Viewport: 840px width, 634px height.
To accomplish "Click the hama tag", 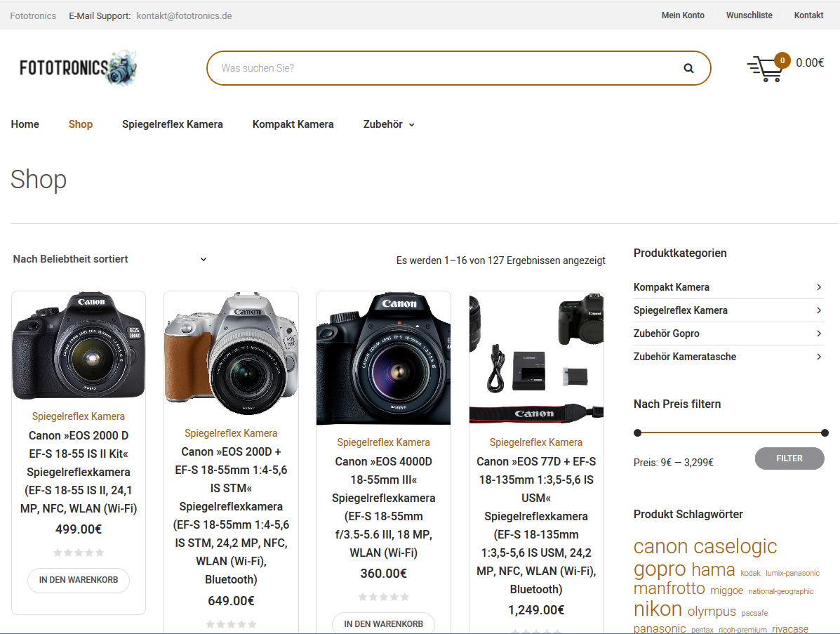I will 713,569.
